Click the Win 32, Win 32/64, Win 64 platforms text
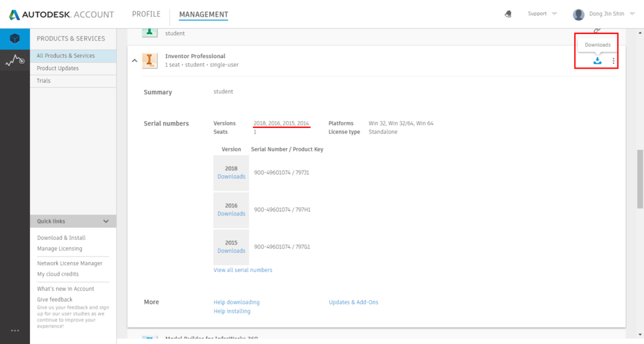 click(x=401, y=123)
